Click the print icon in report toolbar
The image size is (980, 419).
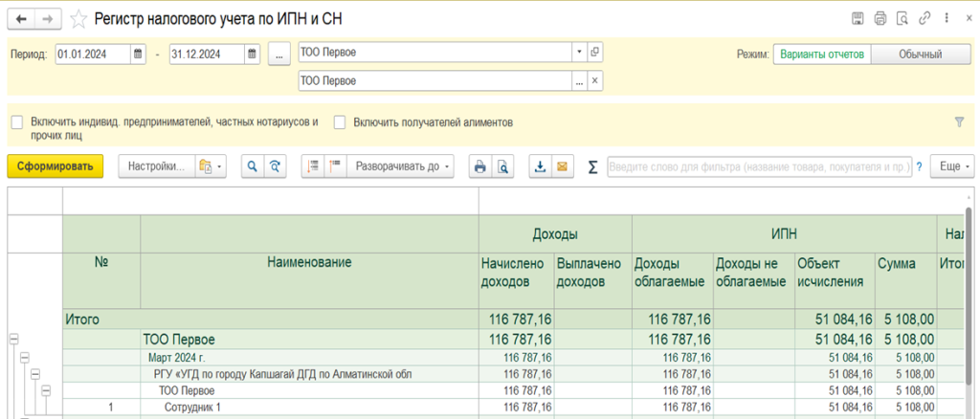480,166
